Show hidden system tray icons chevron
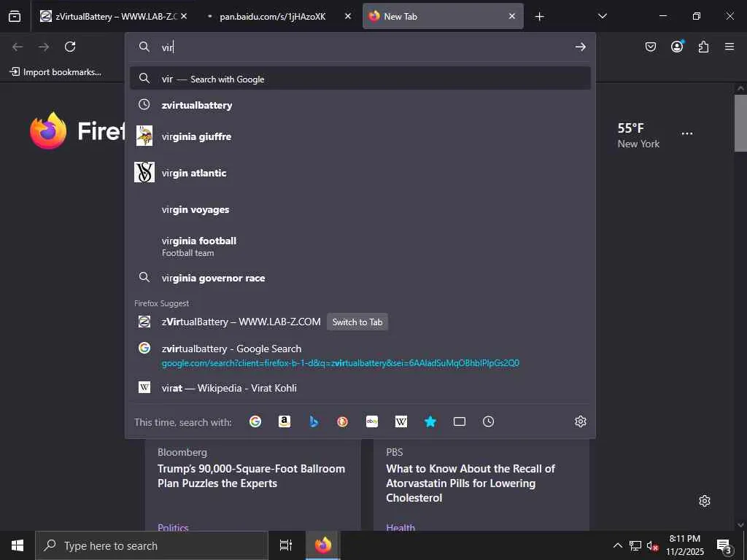This screenshot has height=560, width=747. click(x=617, y=545)
